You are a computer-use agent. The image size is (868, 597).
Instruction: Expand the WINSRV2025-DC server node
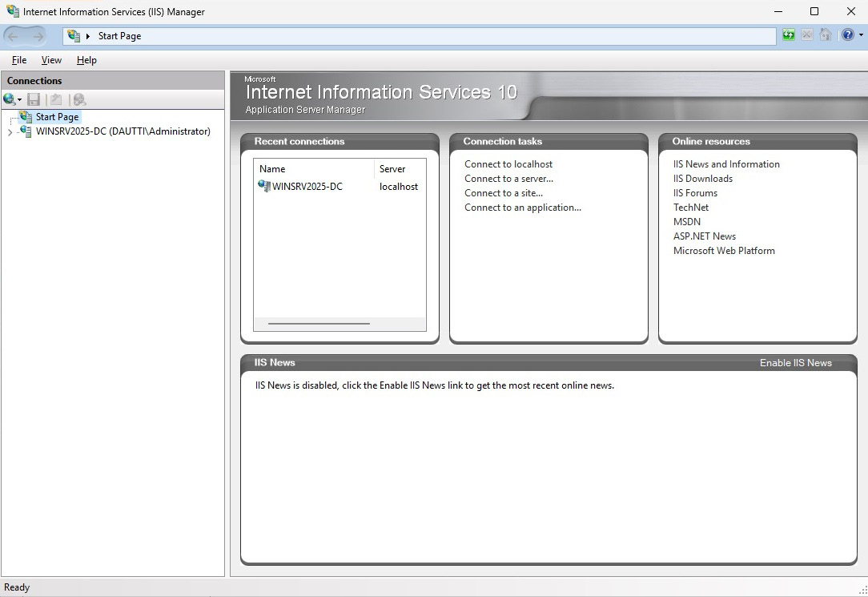click(x=10, y=132)
